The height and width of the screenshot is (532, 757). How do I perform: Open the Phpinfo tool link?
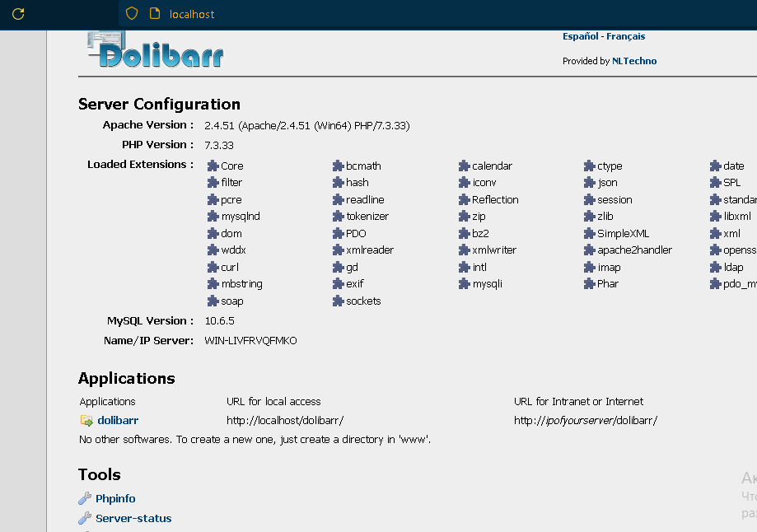115,499
